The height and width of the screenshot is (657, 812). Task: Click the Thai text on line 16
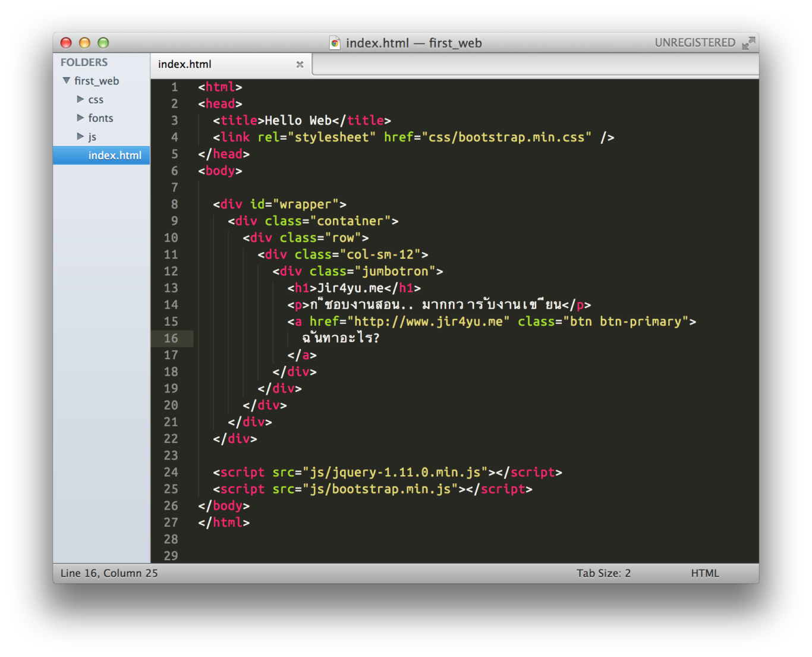341,338
